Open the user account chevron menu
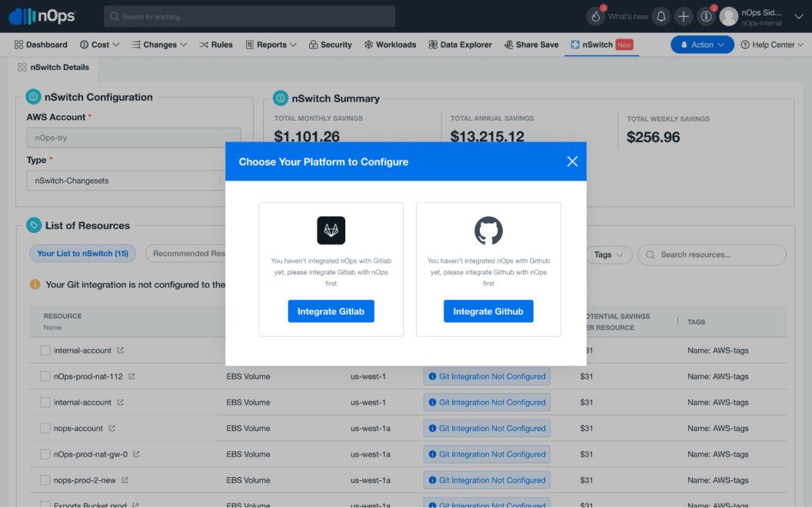Image resolution: width=812 pixels, height=508 pixels. 798,17
